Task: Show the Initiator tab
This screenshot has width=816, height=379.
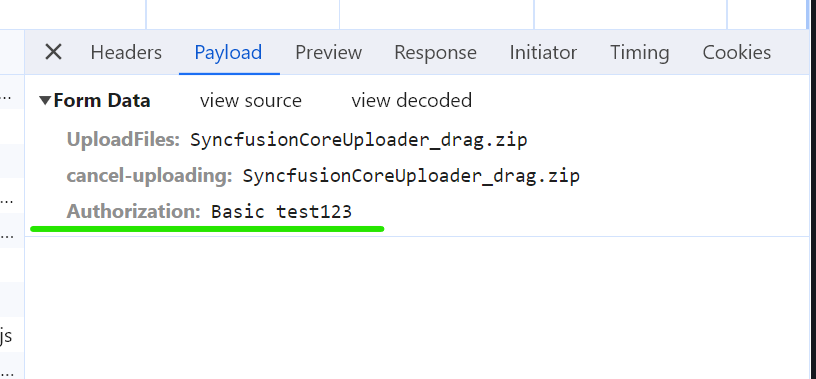Action: point(543,52)
